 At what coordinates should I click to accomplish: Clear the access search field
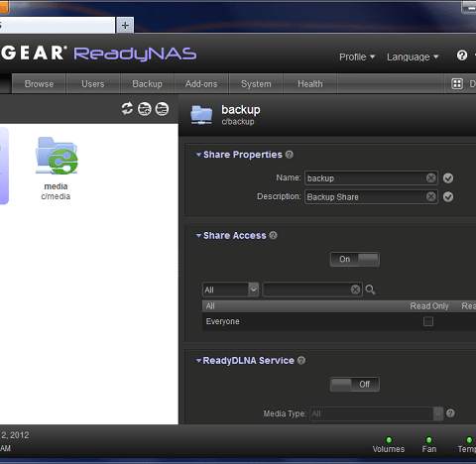(355, 290)
